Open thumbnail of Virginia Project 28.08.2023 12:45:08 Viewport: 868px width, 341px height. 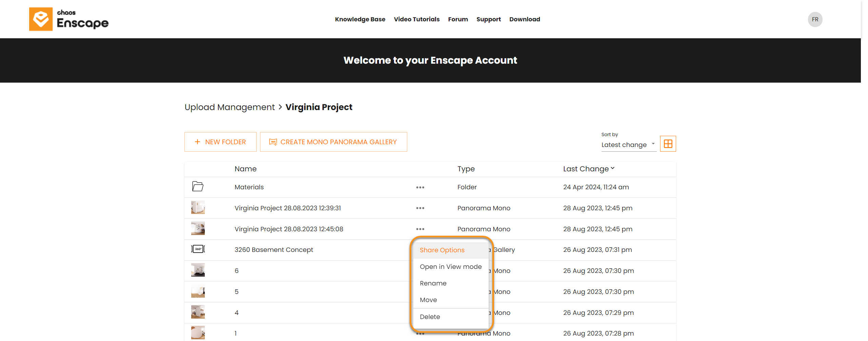[x=198, y=229]
